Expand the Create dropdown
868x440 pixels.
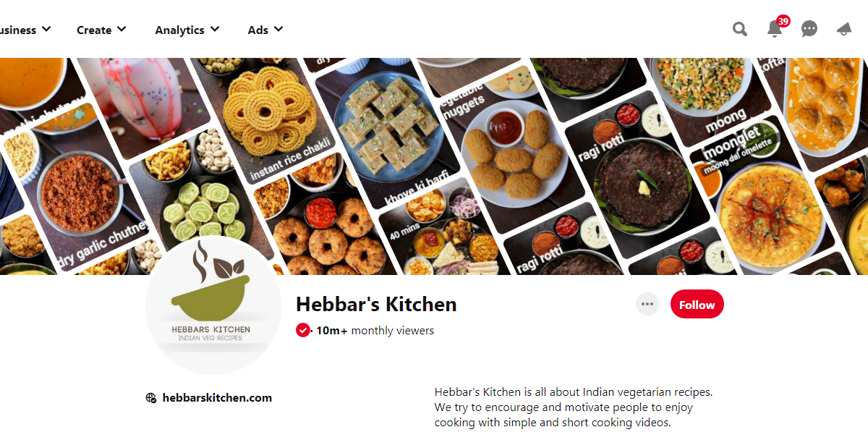(101, 30)
